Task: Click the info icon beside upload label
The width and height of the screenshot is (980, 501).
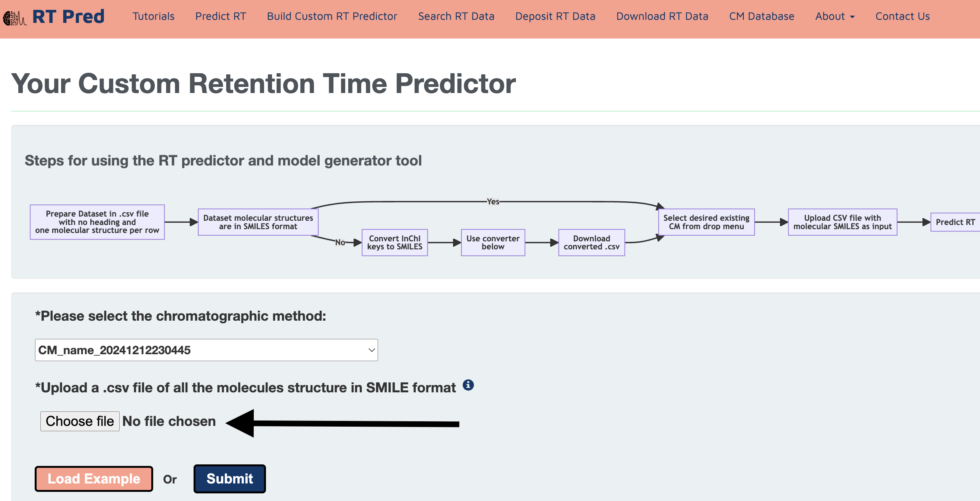Action: pos(468,385)
